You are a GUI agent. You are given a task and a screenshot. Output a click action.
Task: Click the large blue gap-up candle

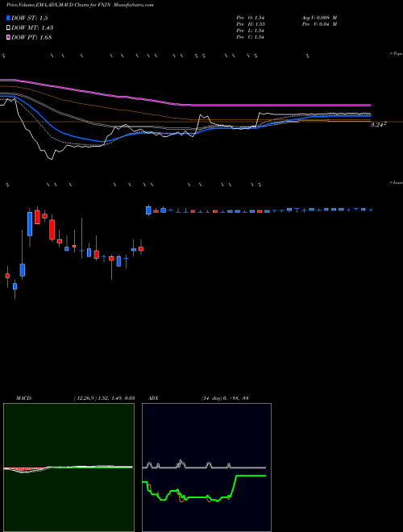(148, 210)
